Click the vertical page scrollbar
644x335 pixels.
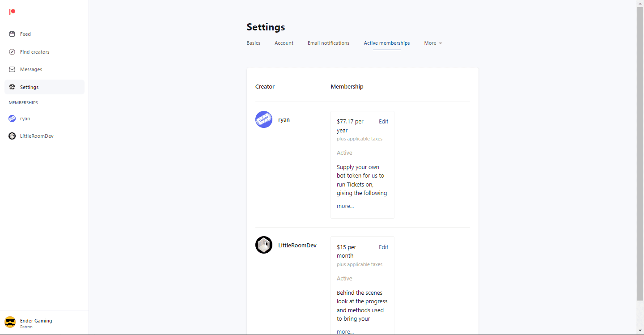[x=640, y=152]
